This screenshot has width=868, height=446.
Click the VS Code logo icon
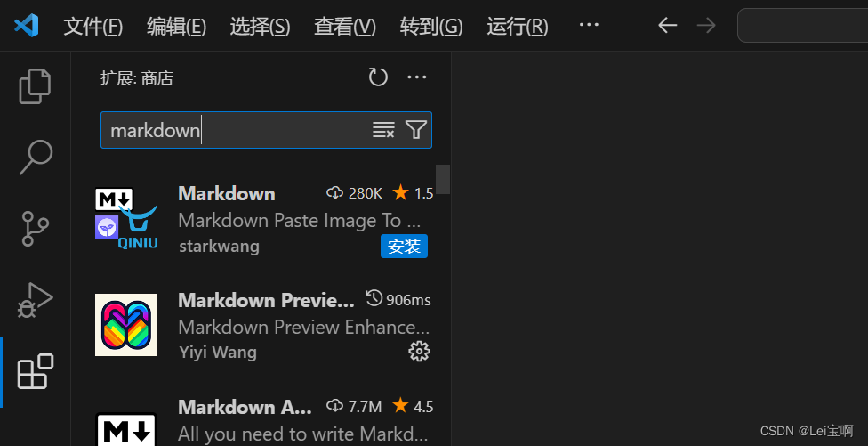pos(27,26)
